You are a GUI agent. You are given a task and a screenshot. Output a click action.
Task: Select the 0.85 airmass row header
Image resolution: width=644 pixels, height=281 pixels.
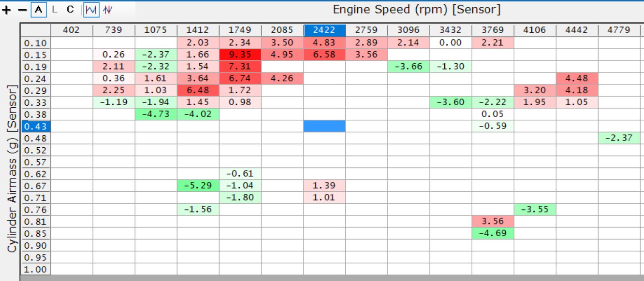[x=36, y=233]
